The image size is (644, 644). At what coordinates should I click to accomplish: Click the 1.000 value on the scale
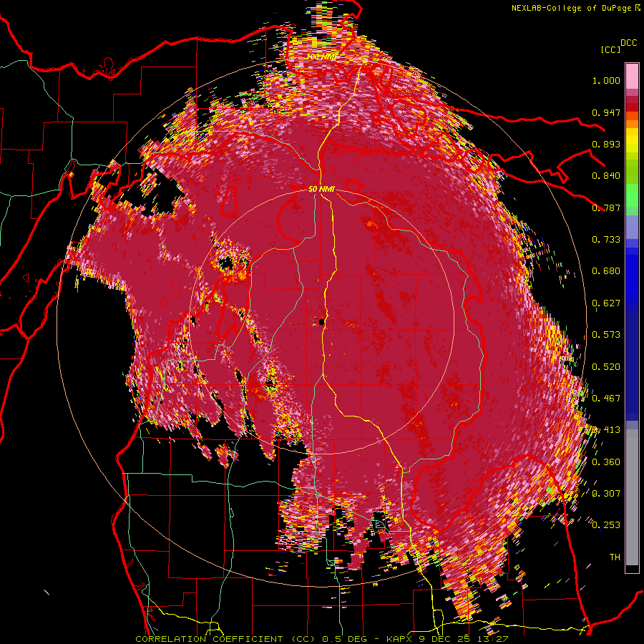606,80
